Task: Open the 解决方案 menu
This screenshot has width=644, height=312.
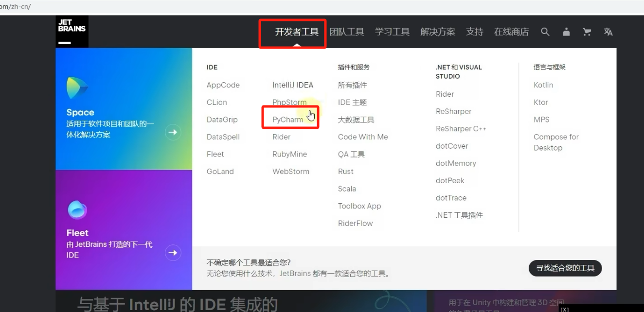Action: coord(438,32)
